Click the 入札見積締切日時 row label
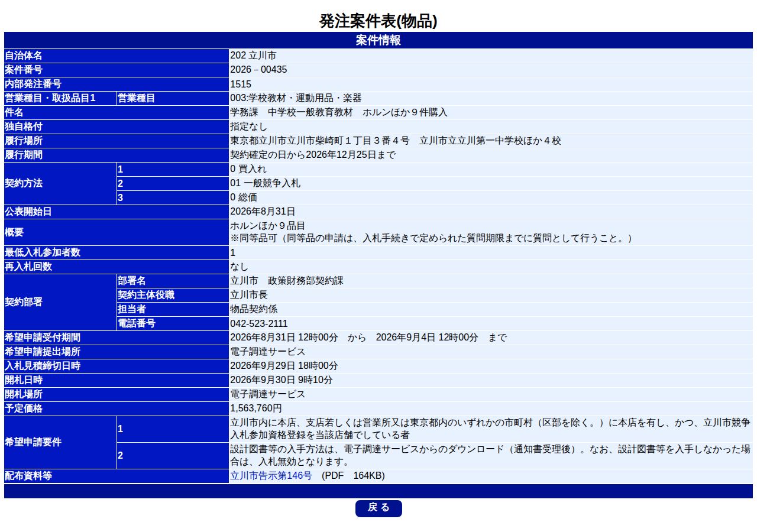 [117, 366]
